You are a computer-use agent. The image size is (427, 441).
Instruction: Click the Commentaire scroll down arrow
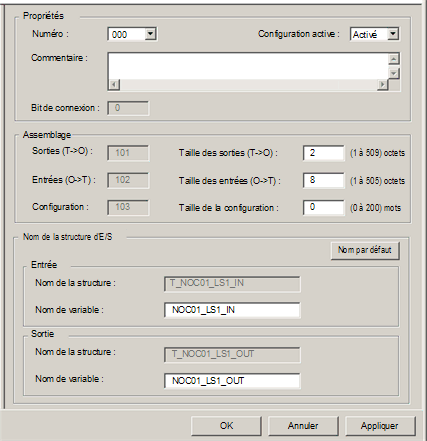tap(394, 73)
